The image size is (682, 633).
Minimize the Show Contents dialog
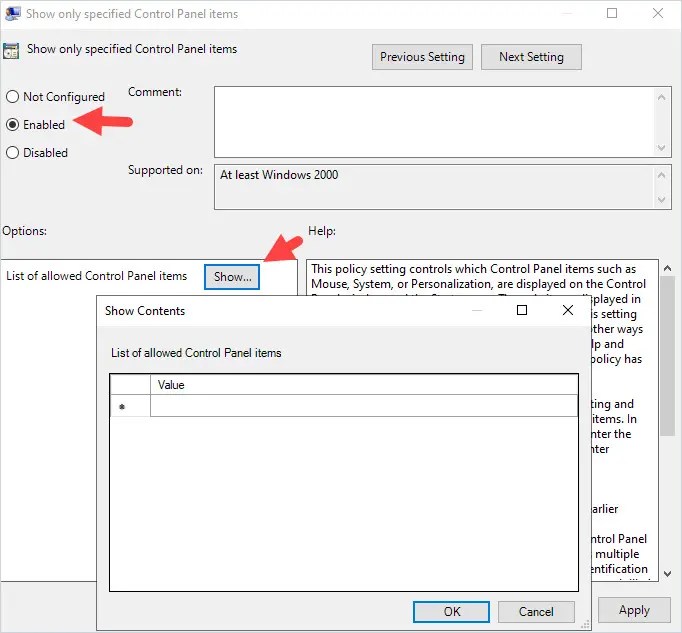coord(477,310)
